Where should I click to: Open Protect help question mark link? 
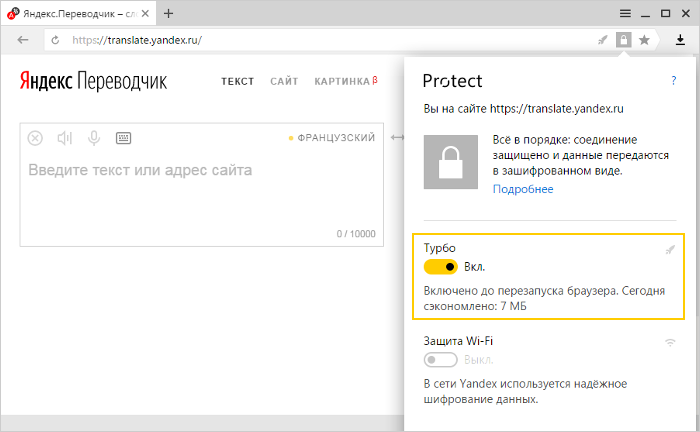pyautogui.click(x=674, y=81)
